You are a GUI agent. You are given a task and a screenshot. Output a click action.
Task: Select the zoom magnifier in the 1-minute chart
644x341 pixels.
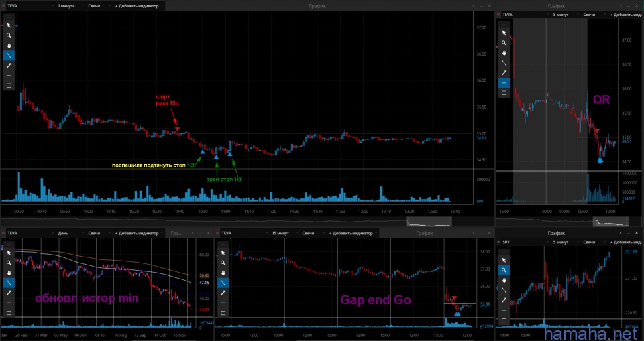[9, 36]
